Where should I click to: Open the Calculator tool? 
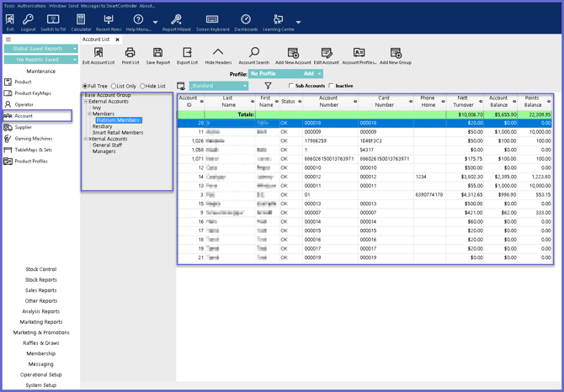(x=81, y=20)
